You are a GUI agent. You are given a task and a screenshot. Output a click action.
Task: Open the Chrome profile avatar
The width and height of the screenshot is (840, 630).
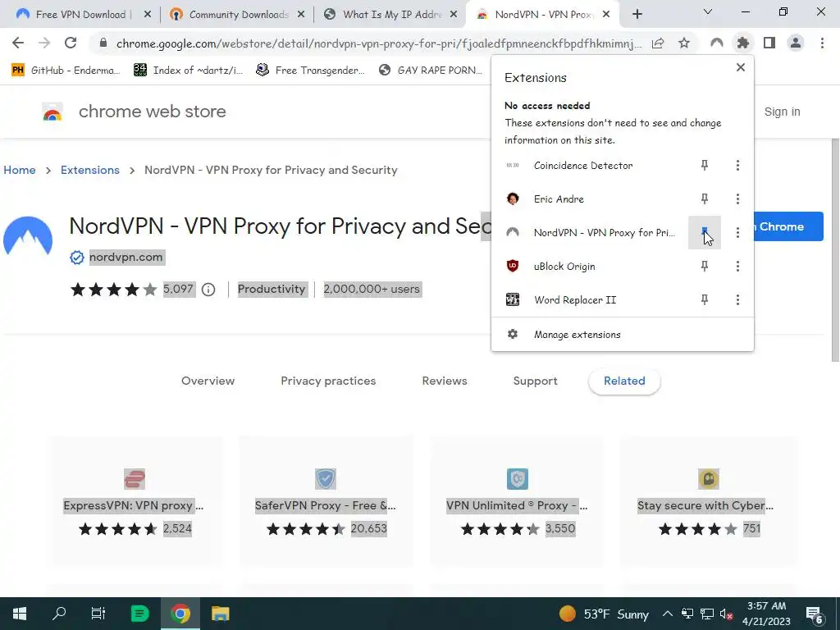tap(796, 43)
